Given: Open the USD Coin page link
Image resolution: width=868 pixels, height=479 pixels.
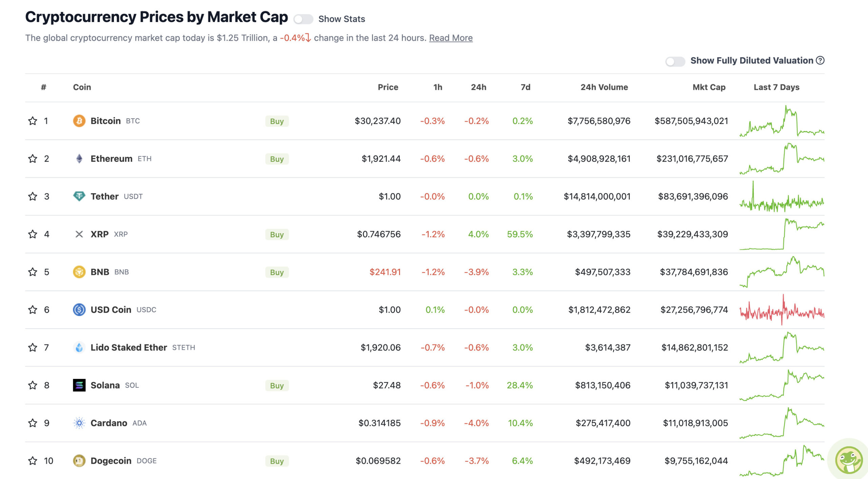Looking at the screenshot, I should click(111, 310).
